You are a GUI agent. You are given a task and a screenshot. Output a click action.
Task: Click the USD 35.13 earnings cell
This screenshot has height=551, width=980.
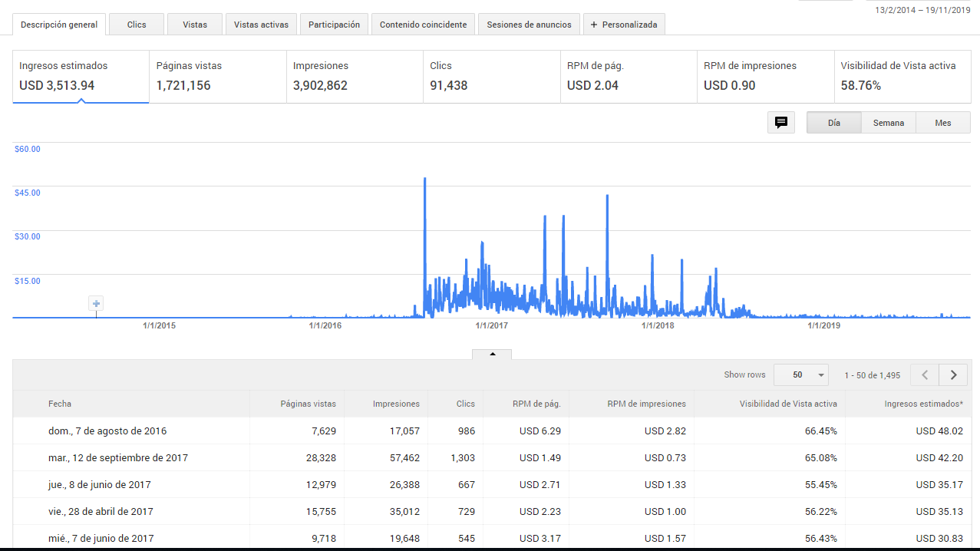[x=939, y=511]
